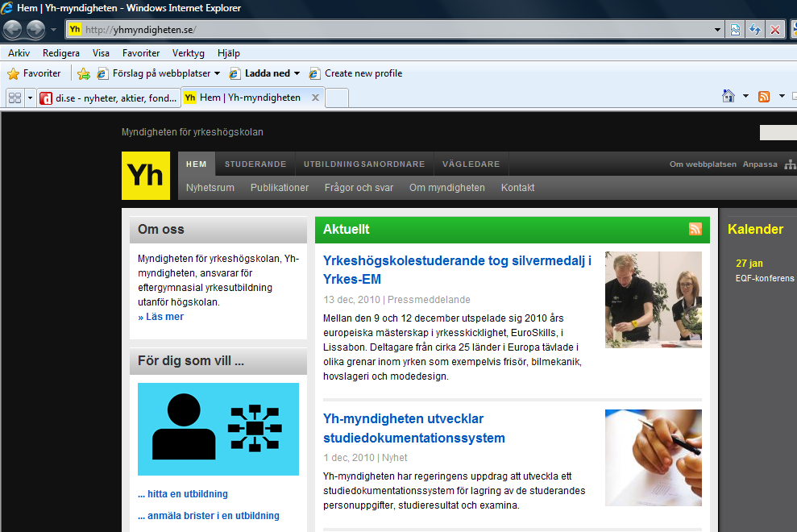
Task: Open Quick Tabs view icon
Action: click(15, 98)
